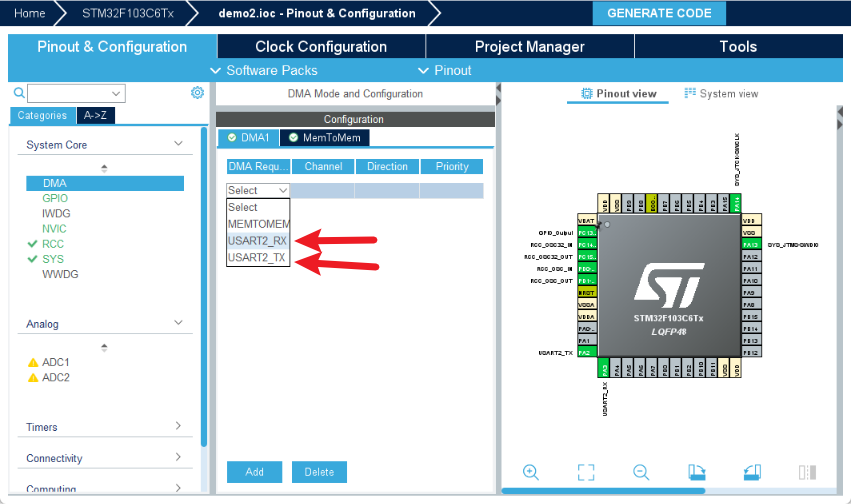Fit chip to view with frame icon

[x=586, y=472]
